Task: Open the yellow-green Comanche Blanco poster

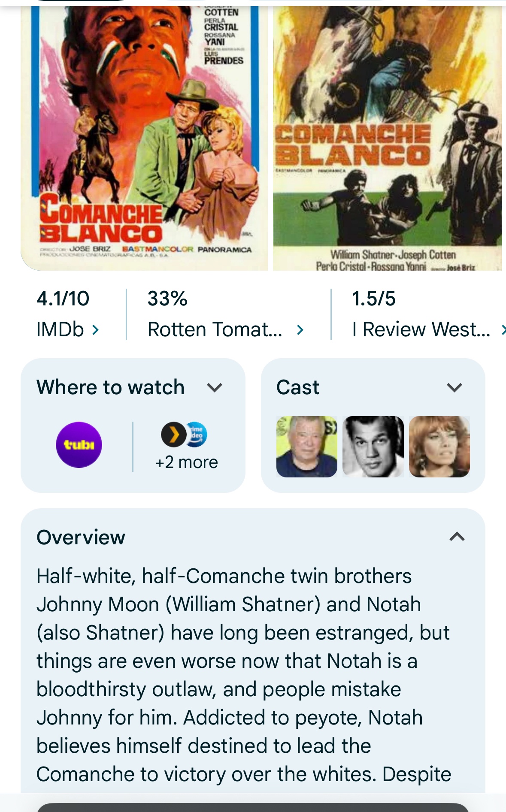Action: click(387, 137)
